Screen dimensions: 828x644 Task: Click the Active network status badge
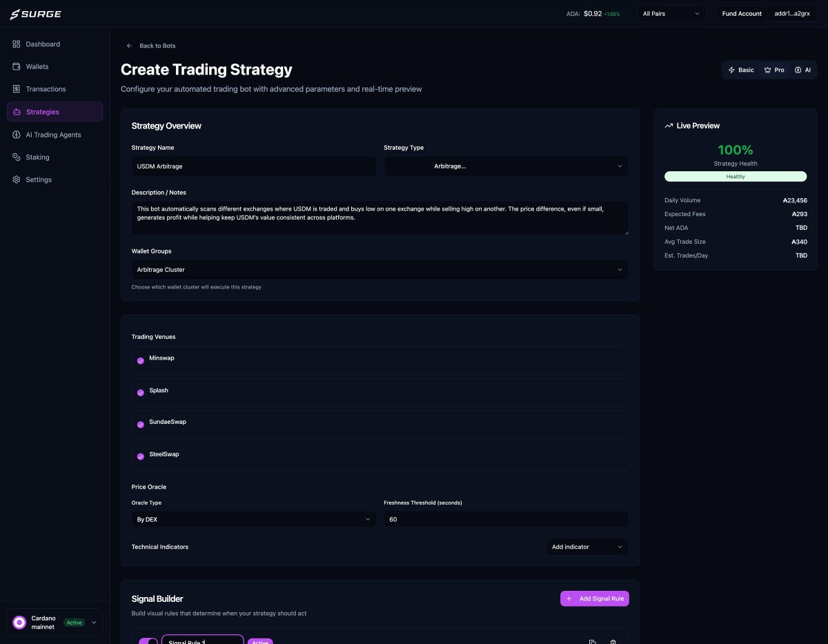click(x=75, y=623)
